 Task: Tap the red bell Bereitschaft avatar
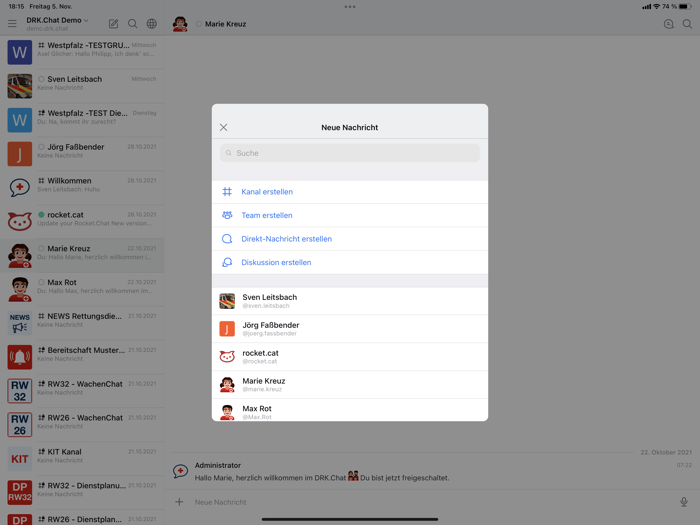(x=20, y=357)
